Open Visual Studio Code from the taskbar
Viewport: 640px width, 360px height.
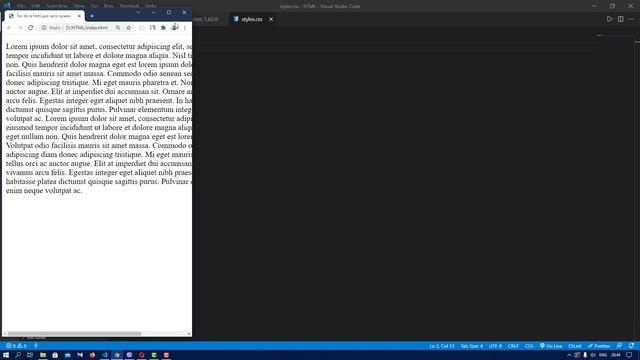coord(105,355)
